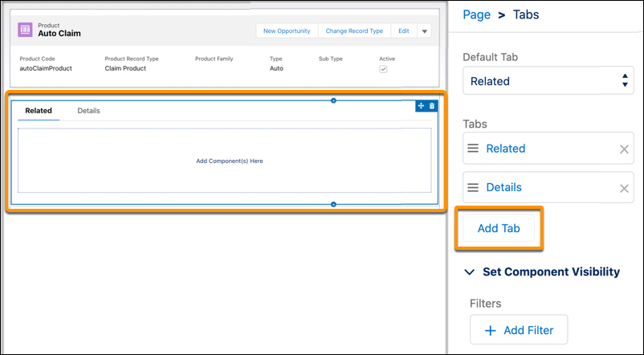The image size is (644, 355).
Task: Remove the Related tab with its X
Action: coord(624,149)
